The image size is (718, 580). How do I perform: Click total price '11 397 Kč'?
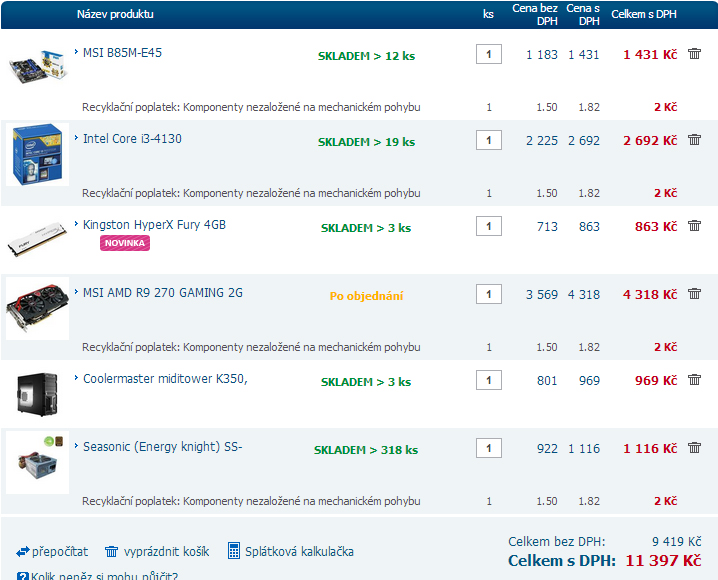click(x=663, y=560)
